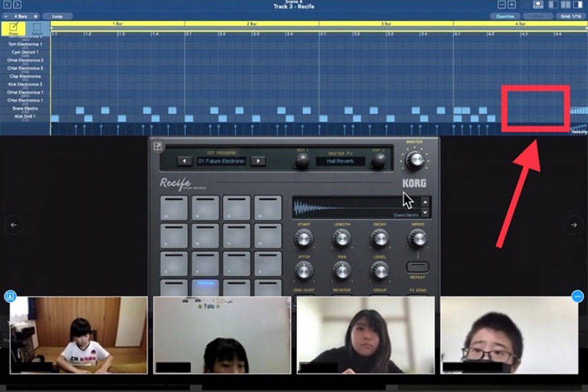The image size is (588, 392).
Task: Go forward with the right chevron icon
Action: point(17,4)
